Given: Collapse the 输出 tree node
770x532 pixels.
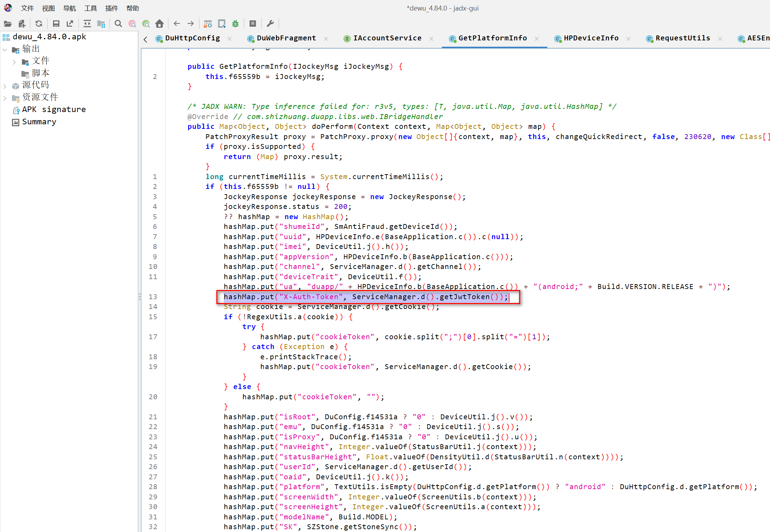Looking at the screenshot, I should tap(5, 50).
